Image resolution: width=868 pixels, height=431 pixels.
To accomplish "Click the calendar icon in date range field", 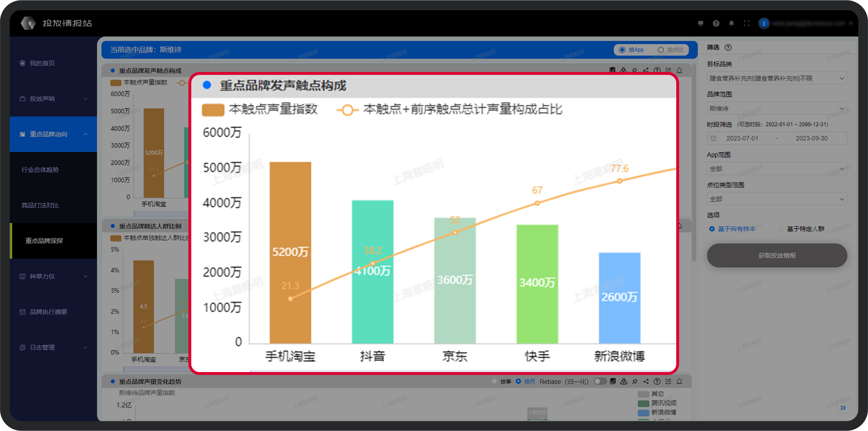I will (713, 138).
